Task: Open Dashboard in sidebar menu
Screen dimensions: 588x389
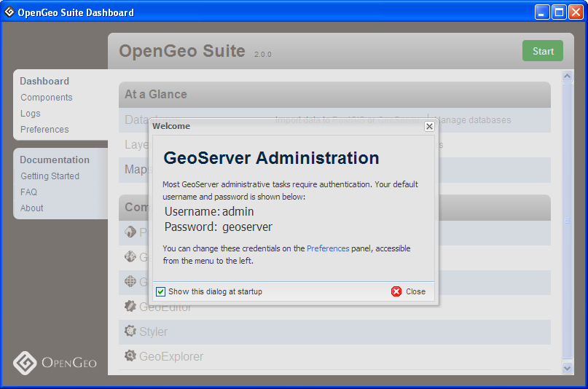Action: 44,82
